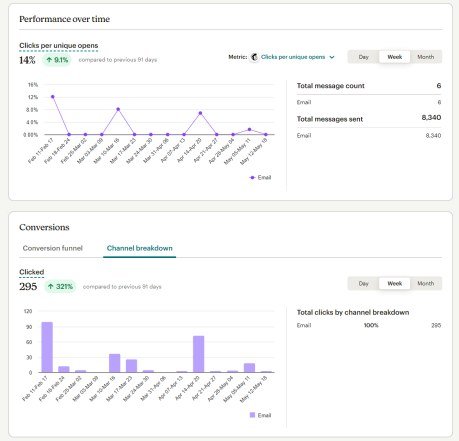Switch Performance over time chart to Day
The height and width of the screenshot is (441, 459).
[x=363, y=57]
